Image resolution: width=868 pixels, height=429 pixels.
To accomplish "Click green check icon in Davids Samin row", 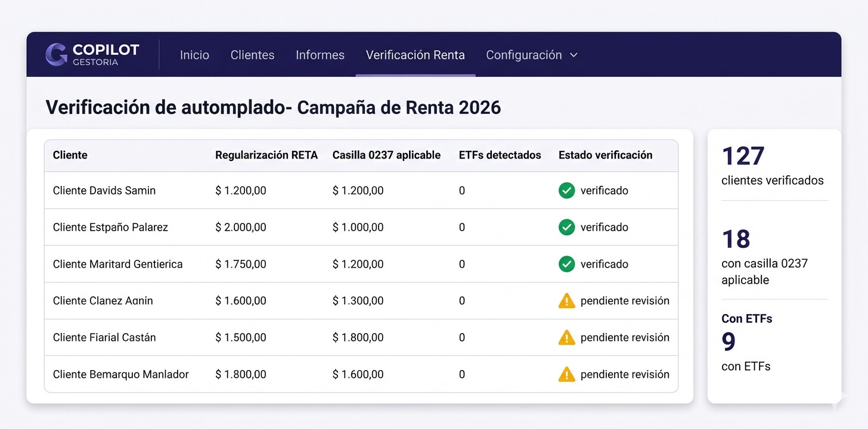I will [566, 191].
